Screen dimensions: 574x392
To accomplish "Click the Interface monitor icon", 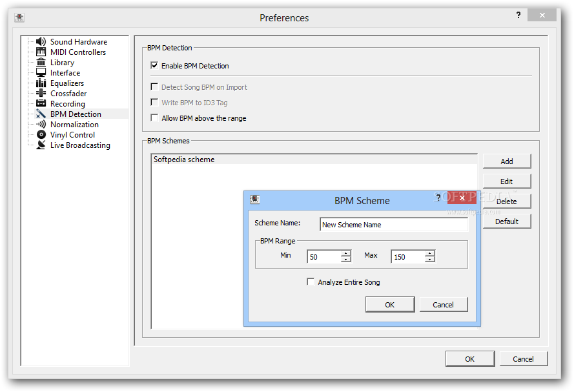I will point(41,72).
